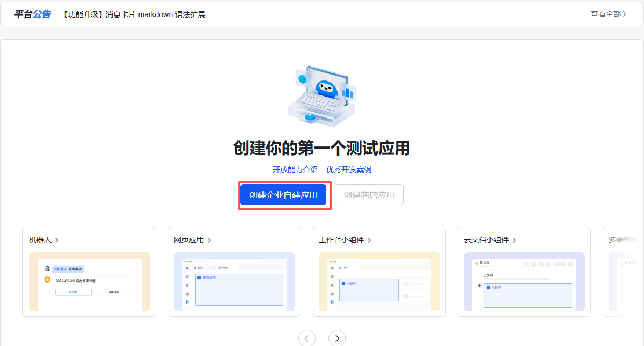Screen dimensions: 644x346
Task: Expand all announcements via 查看全部
Action: tap(609, 14)
